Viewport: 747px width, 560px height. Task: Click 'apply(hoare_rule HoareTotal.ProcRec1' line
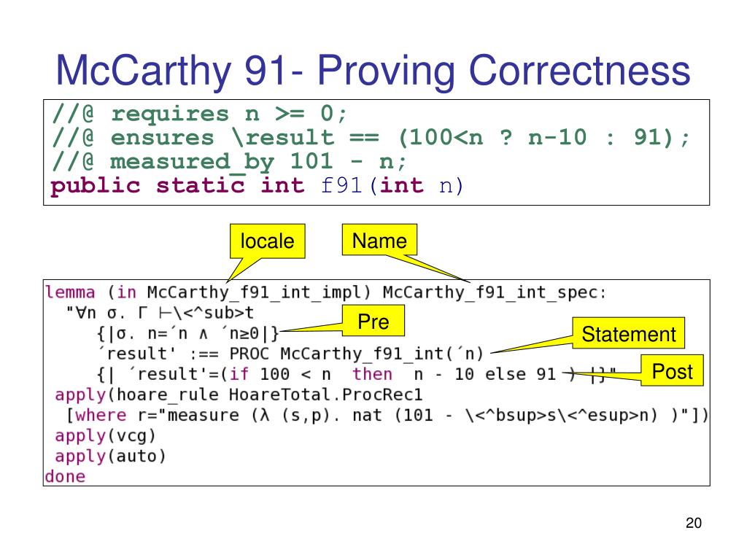coord(239,394)
